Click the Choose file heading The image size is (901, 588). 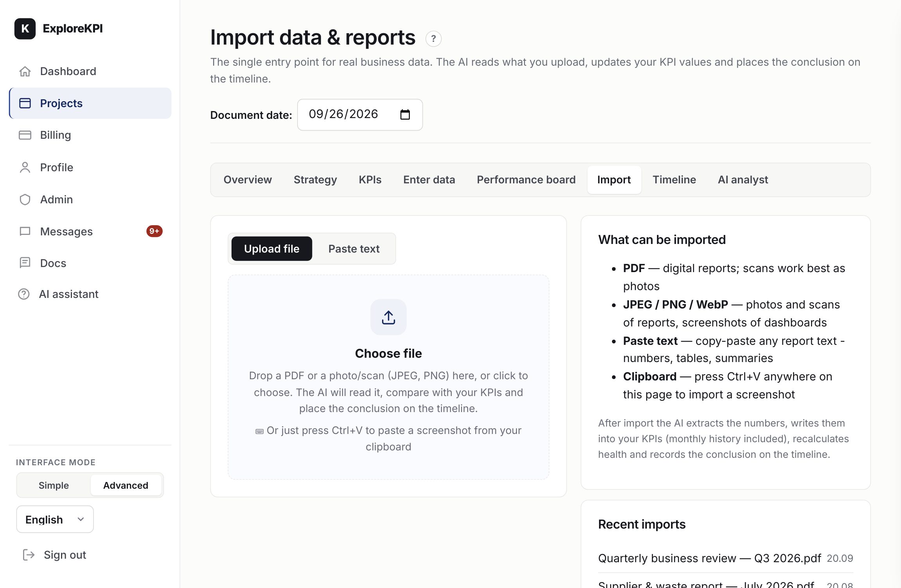point(388,353)
